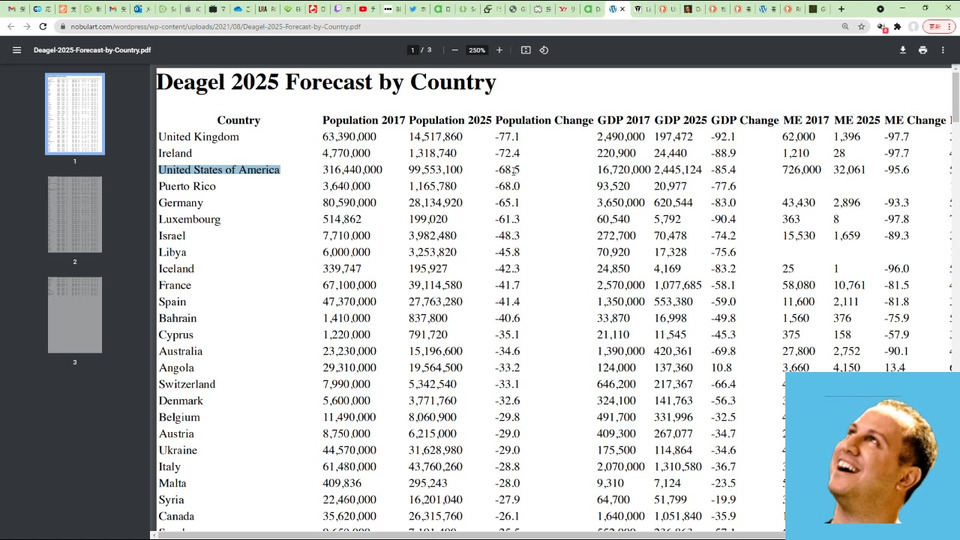The image size is (960, 540).
Task: Click the Israel country name
Action: click(172, 236)
